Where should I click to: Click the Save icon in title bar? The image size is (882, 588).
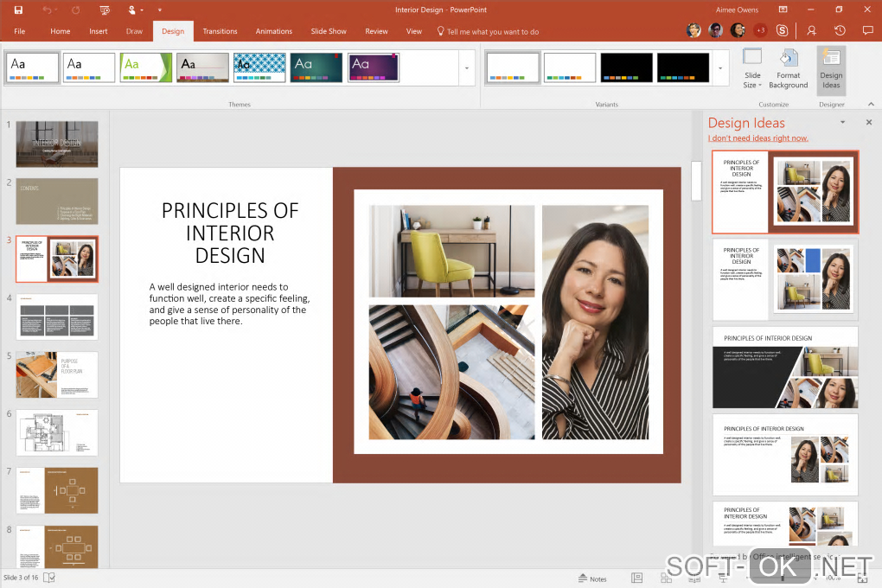18,10
